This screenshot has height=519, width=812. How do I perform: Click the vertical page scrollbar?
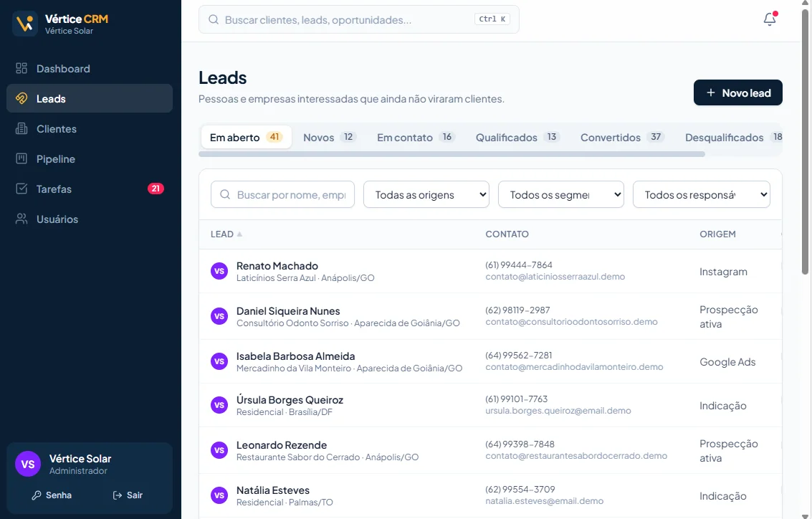(805, 141)
